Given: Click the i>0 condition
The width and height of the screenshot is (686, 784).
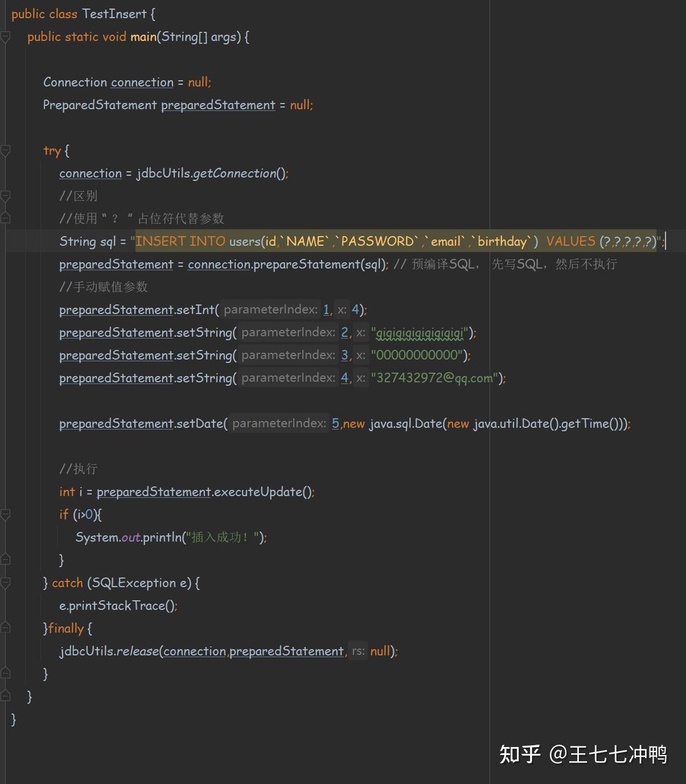Looking at the screenshot, I should coord(85,514).
